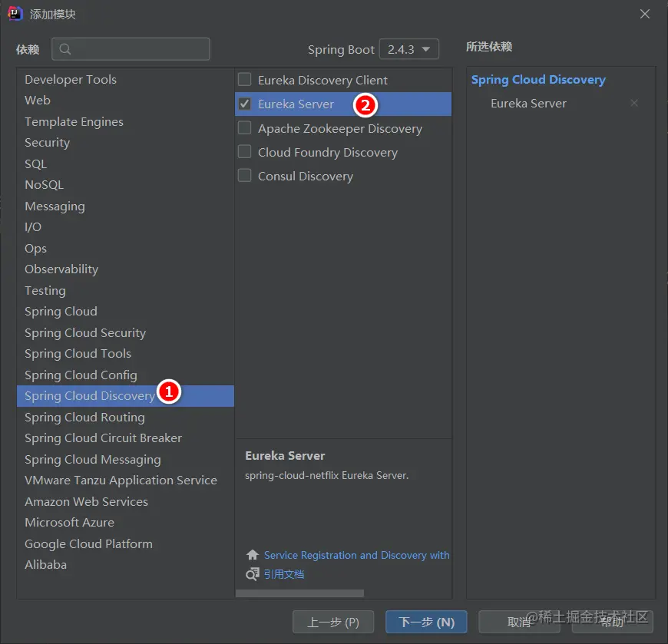
Task: Click the dependency search input field
Action: [131, 49]
